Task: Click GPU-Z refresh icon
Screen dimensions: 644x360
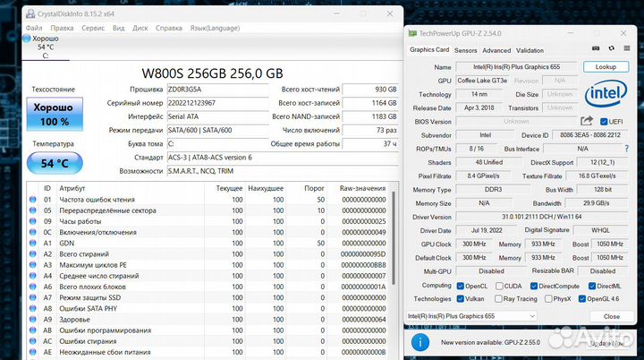Action: pos(612,48)
